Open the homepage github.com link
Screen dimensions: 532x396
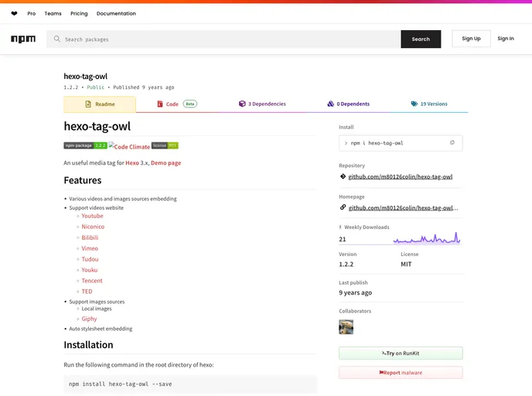(x=403, y=208)
